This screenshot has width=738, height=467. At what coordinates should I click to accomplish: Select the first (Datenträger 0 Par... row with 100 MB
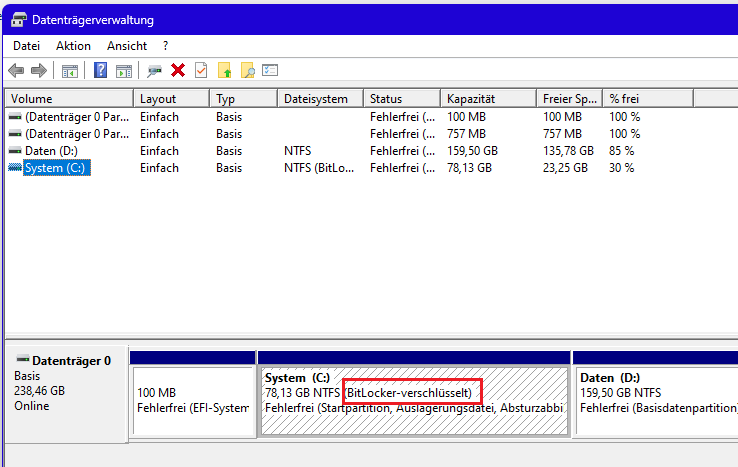pyautogui.click(x=77, y=117)
